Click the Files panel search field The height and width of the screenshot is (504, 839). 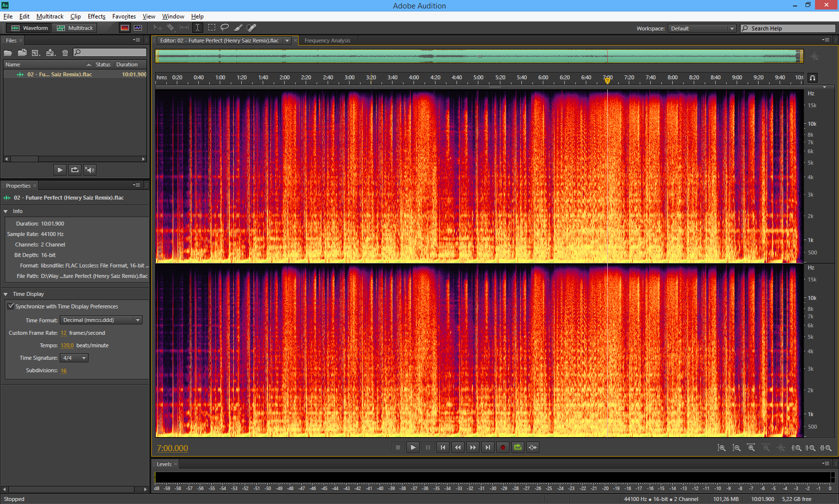pyautogui.click(x=110, y=52)
